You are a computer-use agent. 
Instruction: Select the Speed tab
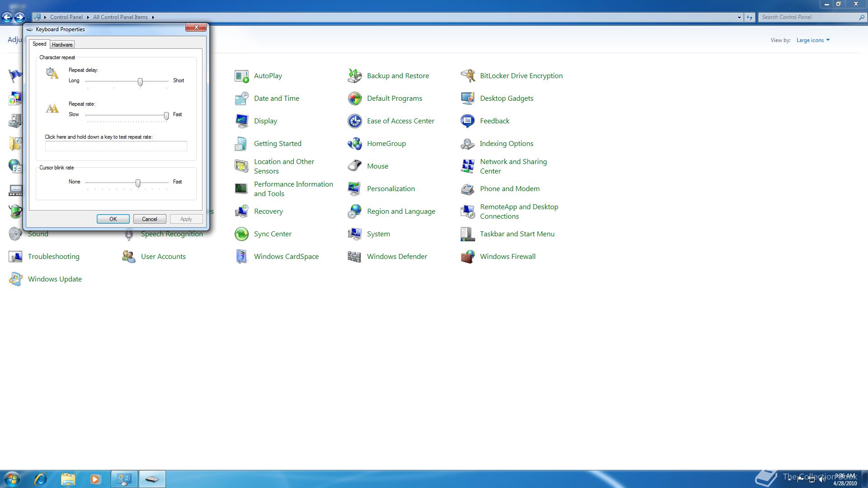pyautogui.click(x=39, y=44)
